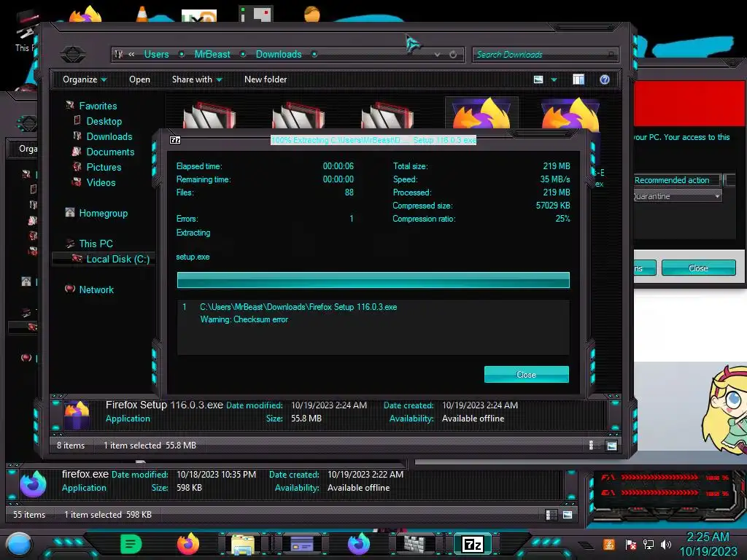
Task: Click the 7z icon in extraction dialog title
Action: [175, 140]
